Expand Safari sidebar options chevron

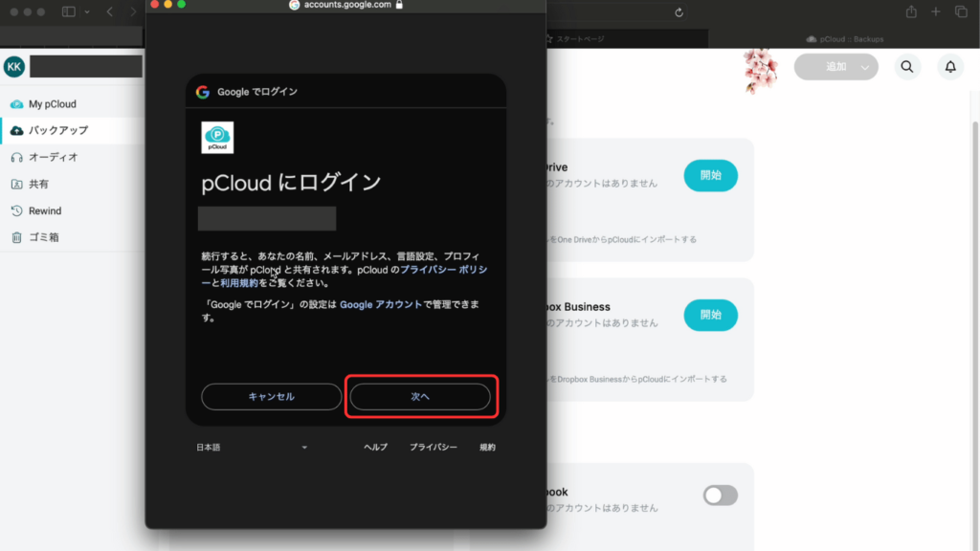click(87, 11)
